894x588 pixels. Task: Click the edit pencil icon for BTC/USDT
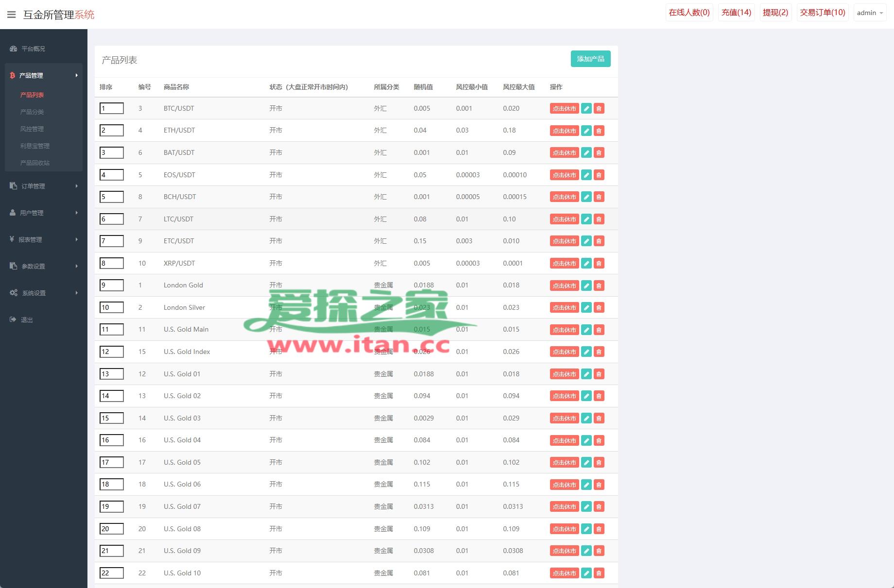[x=586, y=109]
